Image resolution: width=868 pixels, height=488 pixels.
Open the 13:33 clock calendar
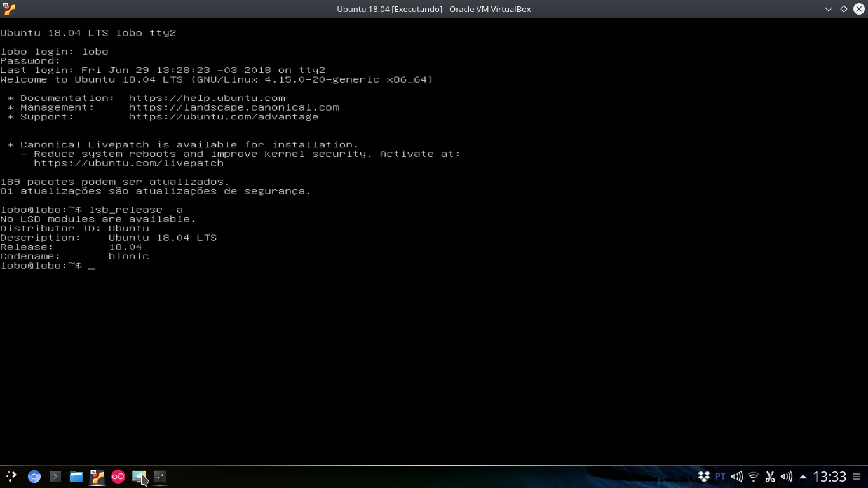[830, 477]
